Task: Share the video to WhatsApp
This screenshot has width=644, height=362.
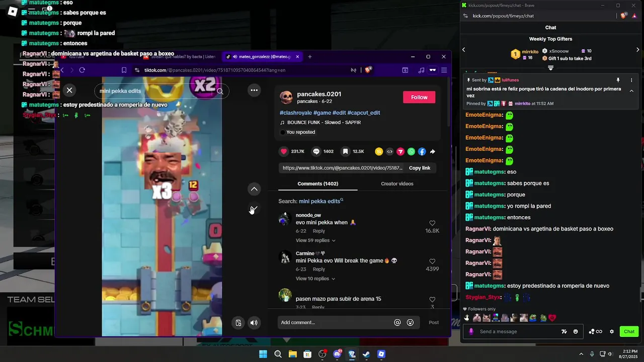Action: (411, 151)
